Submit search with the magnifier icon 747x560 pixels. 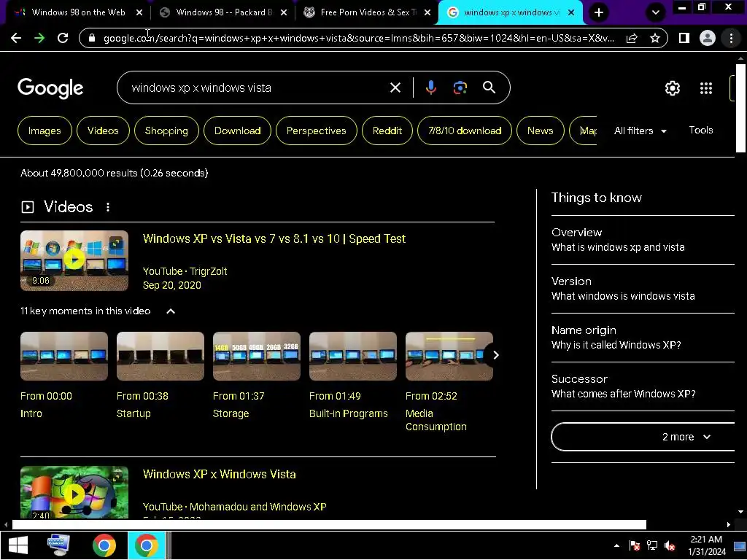click(489, 87)
